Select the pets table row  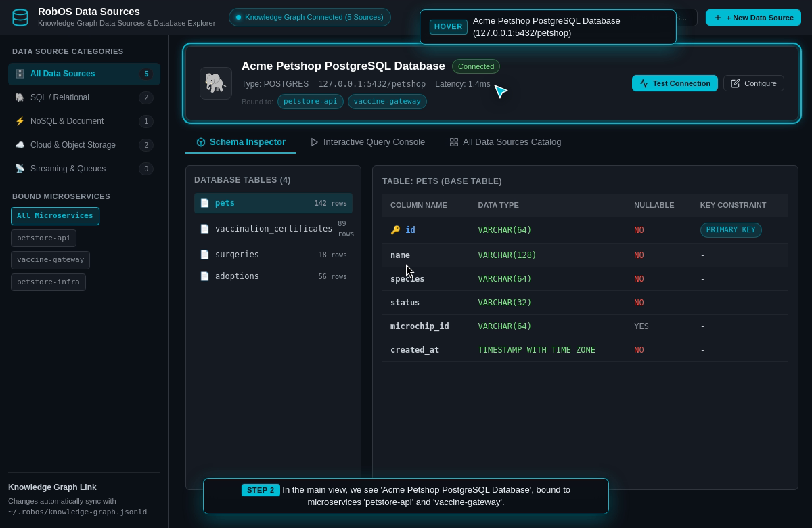[x=273, y=203]
